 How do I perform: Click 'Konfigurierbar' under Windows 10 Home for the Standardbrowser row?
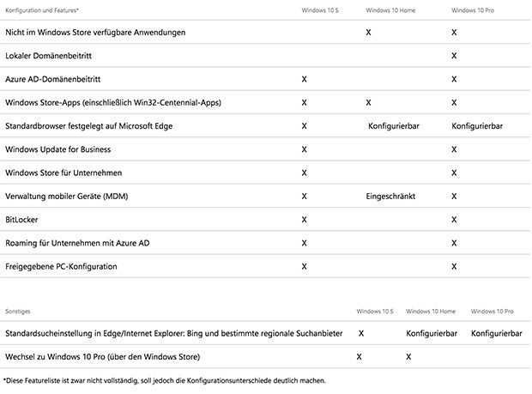394,126
